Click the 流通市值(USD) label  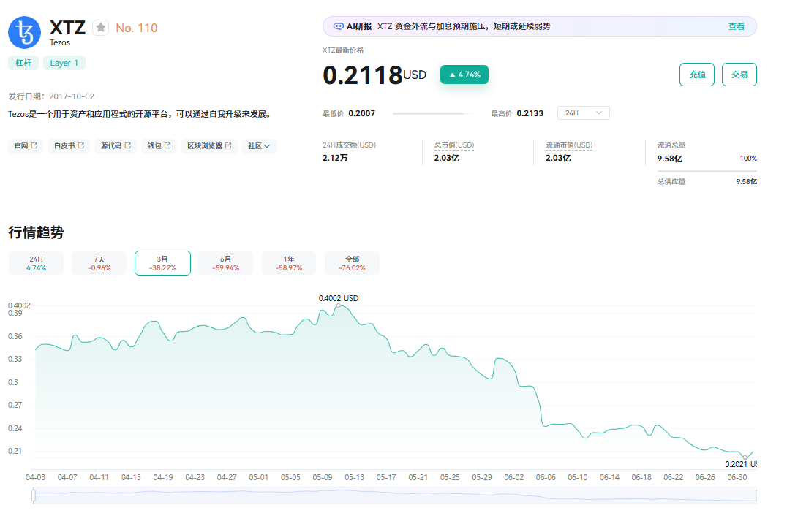tap(569, 145)
